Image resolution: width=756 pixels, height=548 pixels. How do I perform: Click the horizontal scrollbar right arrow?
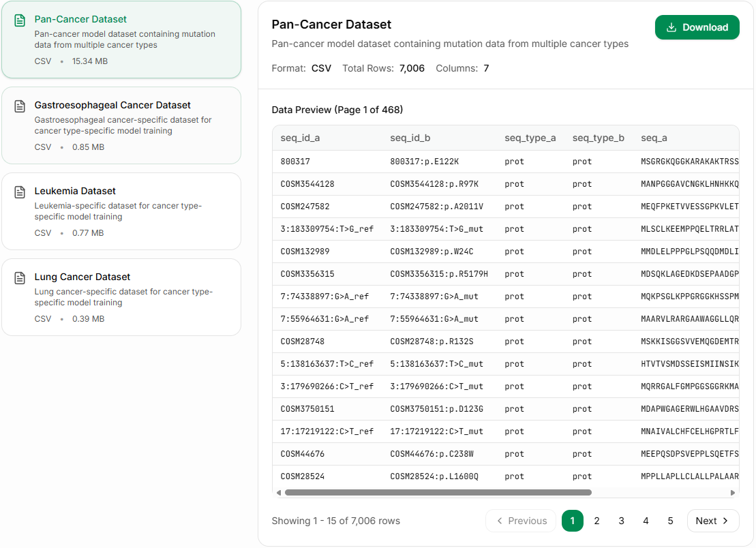[733, 492]
